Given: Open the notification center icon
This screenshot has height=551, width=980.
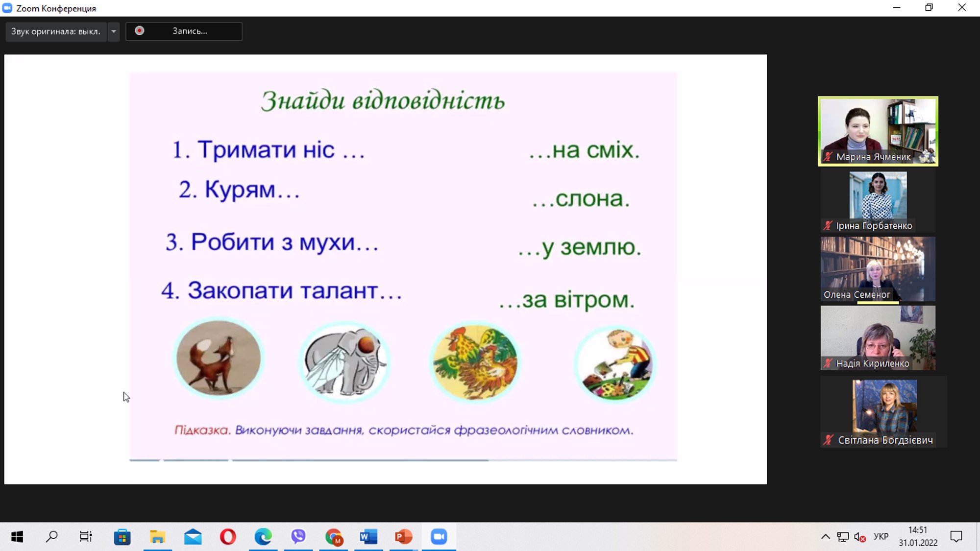Looking at the screenshot, I should click(x=956, y=537).
